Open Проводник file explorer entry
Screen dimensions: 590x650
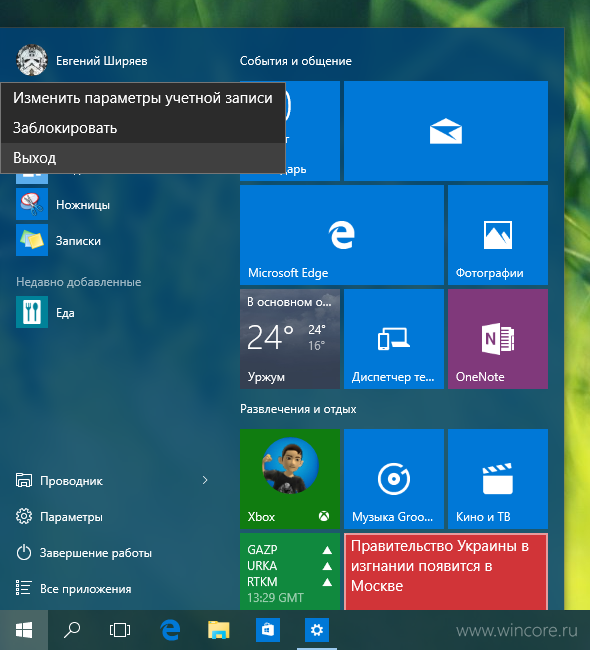(x=112, y=481)
